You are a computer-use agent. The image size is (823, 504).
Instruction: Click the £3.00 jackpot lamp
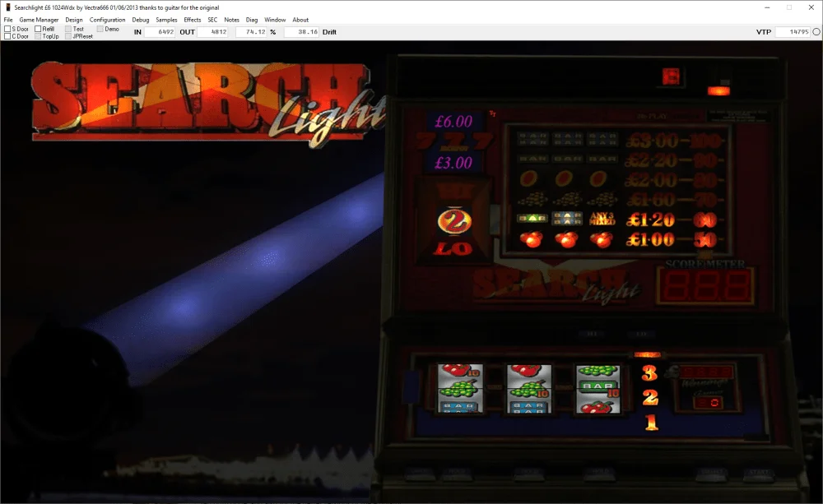click(453, 163)
